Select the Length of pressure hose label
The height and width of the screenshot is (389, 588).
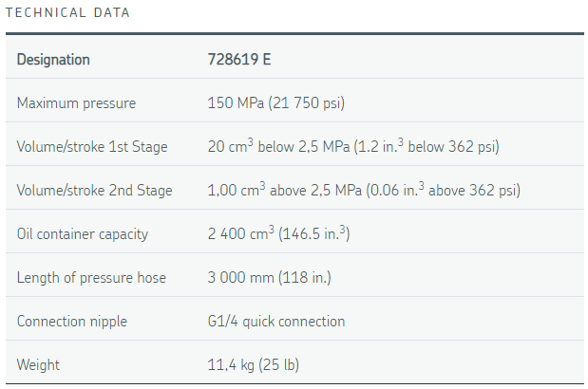coord(91,277)
